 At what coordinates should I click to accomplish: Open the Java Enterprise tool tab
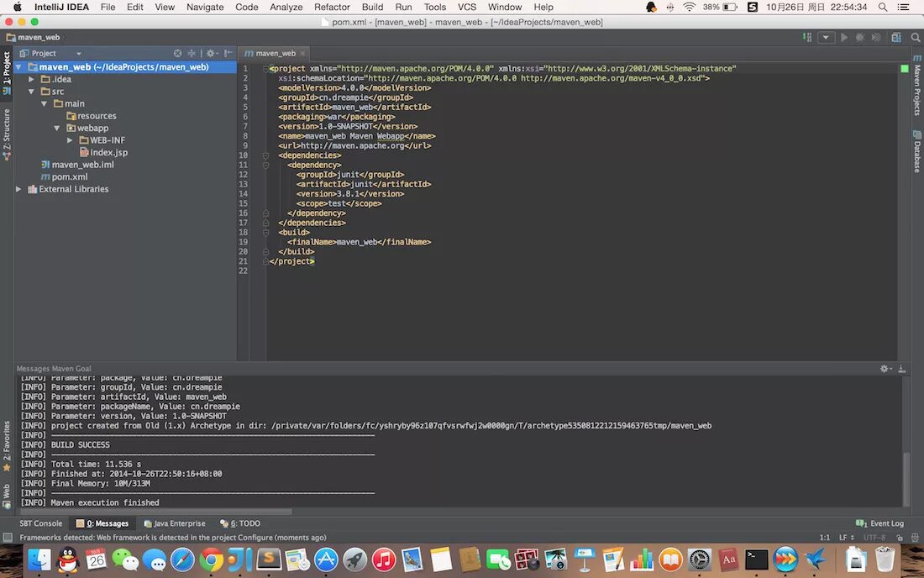pos(175,523)
